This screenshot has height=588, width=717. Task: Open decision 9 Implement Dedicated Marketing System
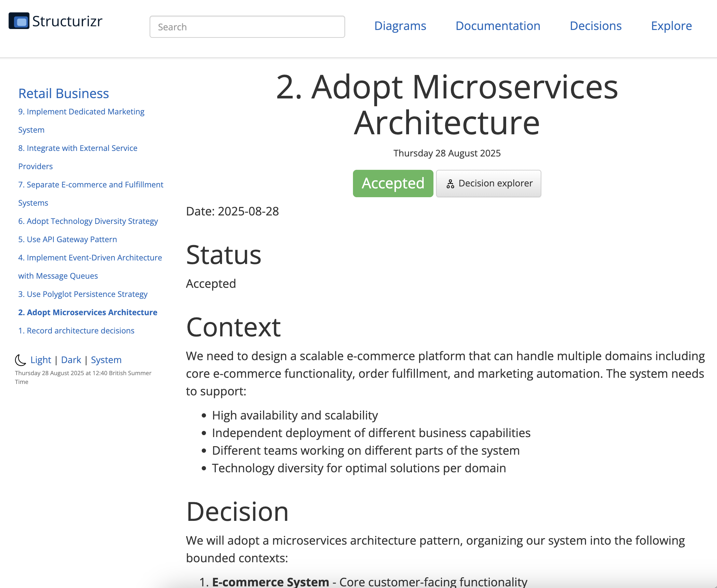point(81,121)
